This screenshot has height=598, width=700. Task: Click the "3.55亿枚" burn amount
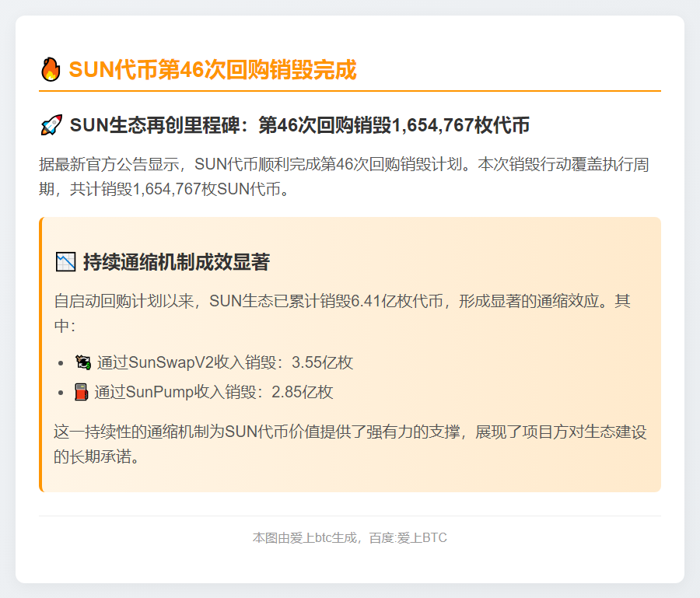tap(322, 362)
